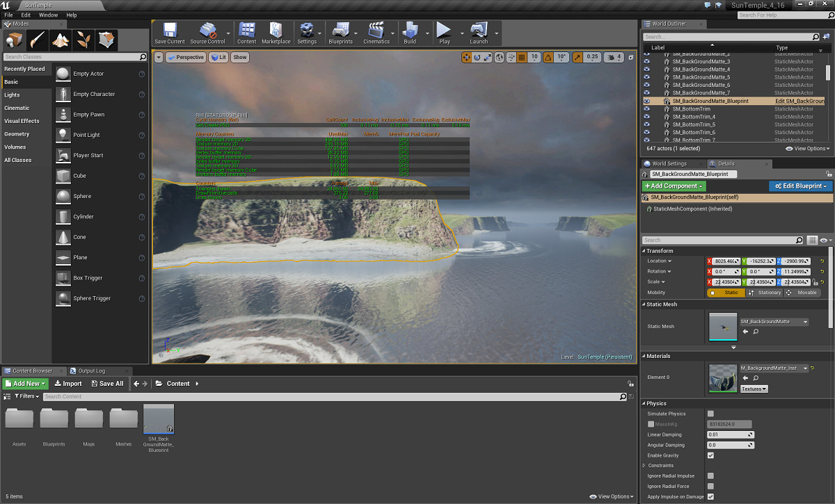Open the Window menu
Viewport: 835px width, 504px height.
click(x=48, y=15)
